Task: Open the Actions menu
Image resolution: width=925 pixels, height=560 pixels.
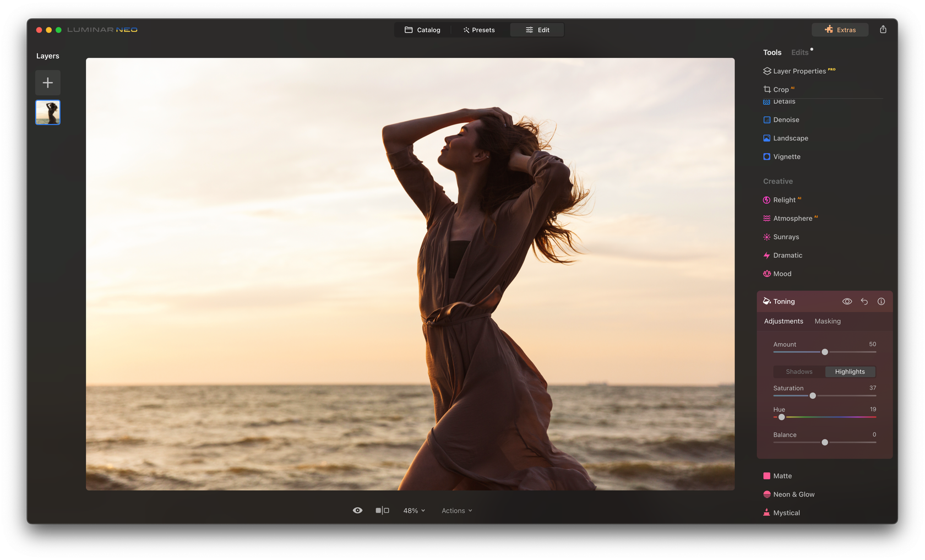Action: (x=456, y=510)
